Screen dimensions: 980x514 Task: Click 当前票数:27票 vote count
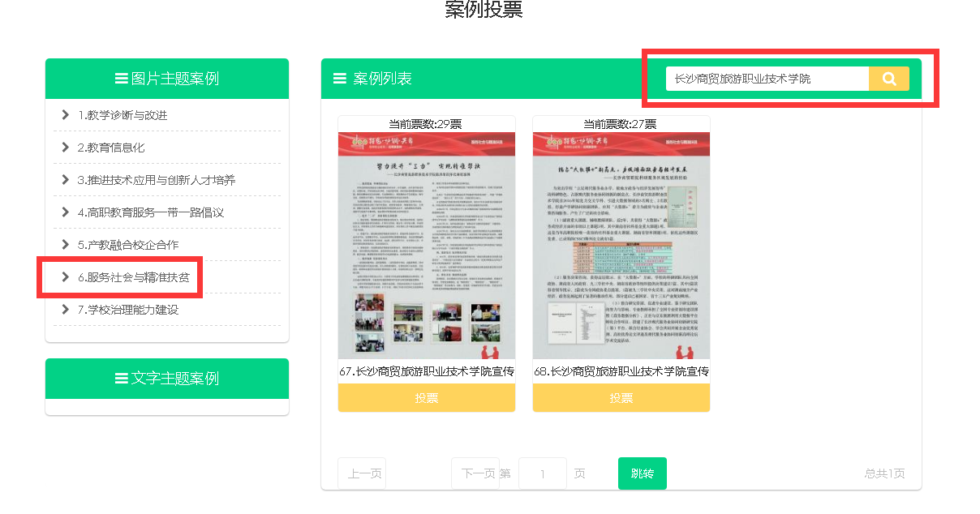coord(621,124)
